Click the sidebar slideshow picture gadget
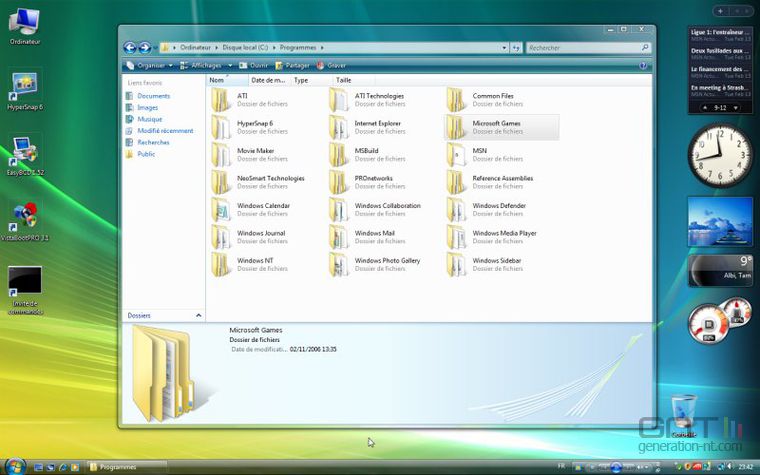Image resolution: width=760 pixels, height=475 pixels. pyautogui.click(x=720, y=222)
